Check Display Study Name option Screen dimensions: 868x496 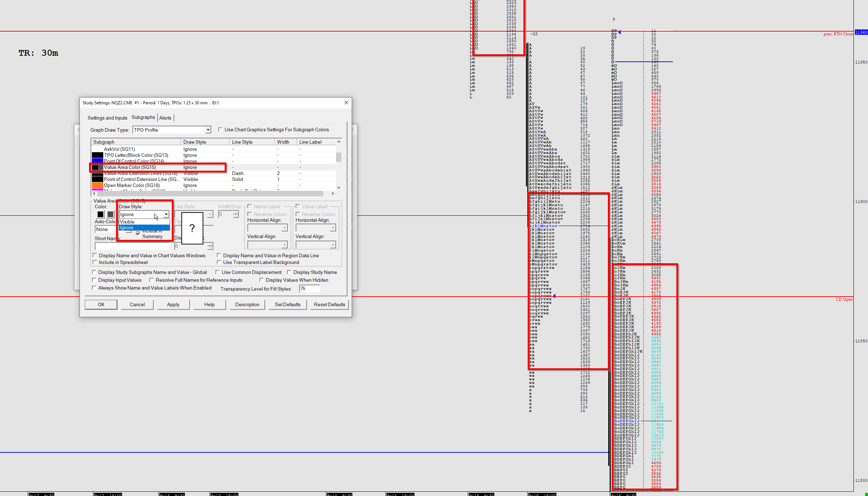(x=289, y=272)
